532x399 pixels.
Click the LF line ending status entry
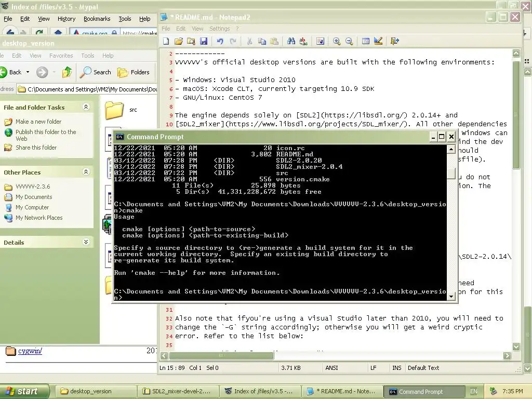point(373,368)
